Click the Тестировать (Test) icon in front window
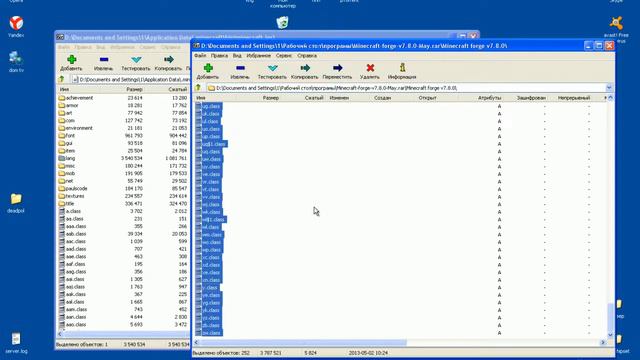The image size is (640, 360). tap(272, 68)
